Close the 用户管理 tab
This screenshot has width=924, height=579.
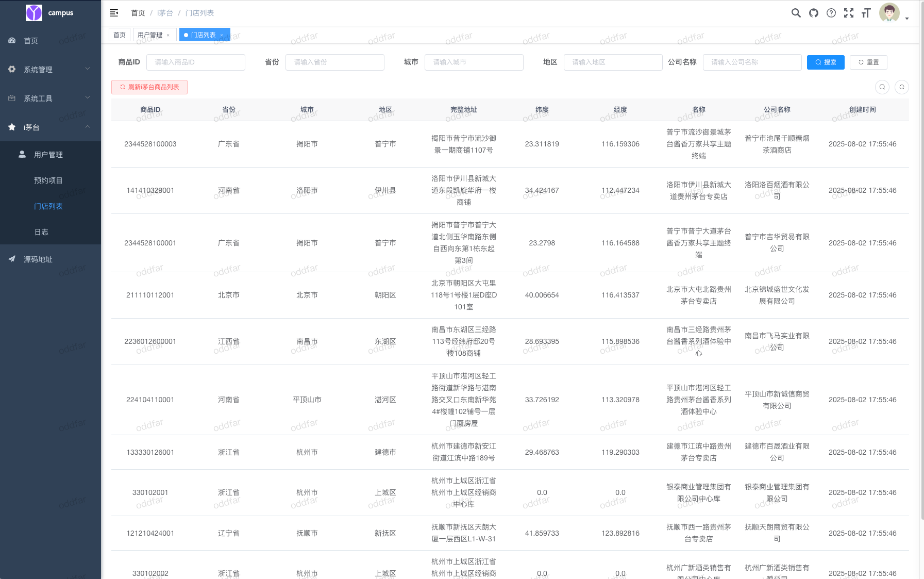click(168, 35)
